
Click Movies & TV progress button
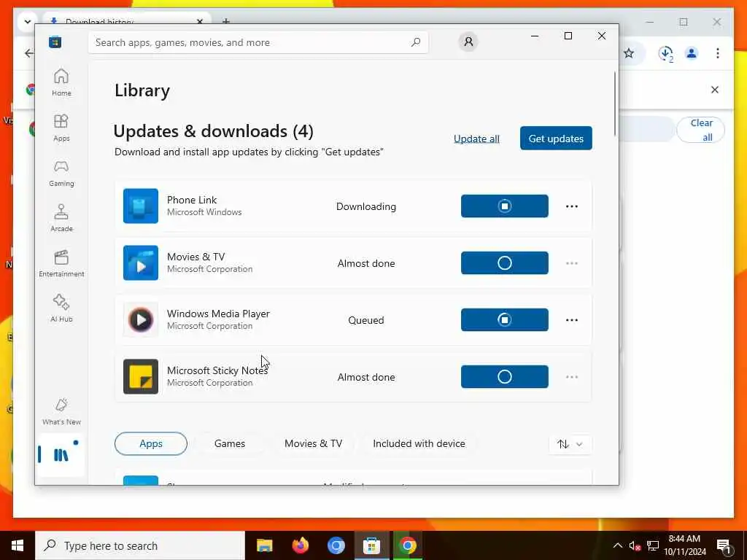click(x=505, y=262)
